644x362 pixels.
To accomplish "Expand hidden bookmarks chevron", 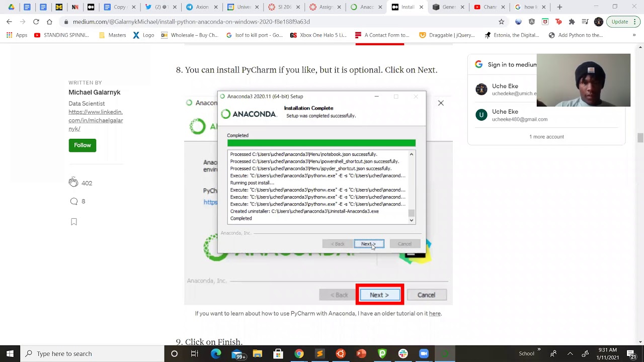I will pyautogui.click(x=634, y=35).
